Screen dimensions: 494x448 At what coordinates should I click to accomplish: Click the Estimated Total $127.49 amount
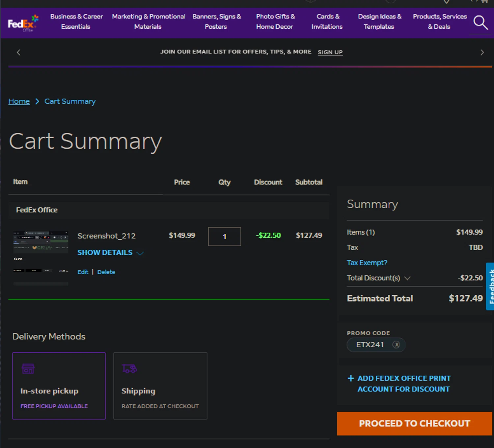pos(466,298)
